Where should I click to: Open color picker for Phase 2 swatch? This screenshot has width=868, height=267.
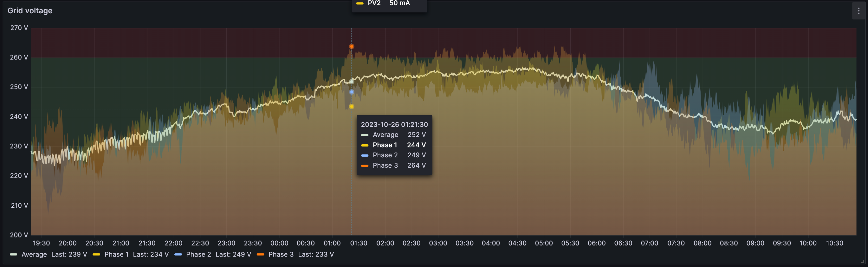coord(178,254)
